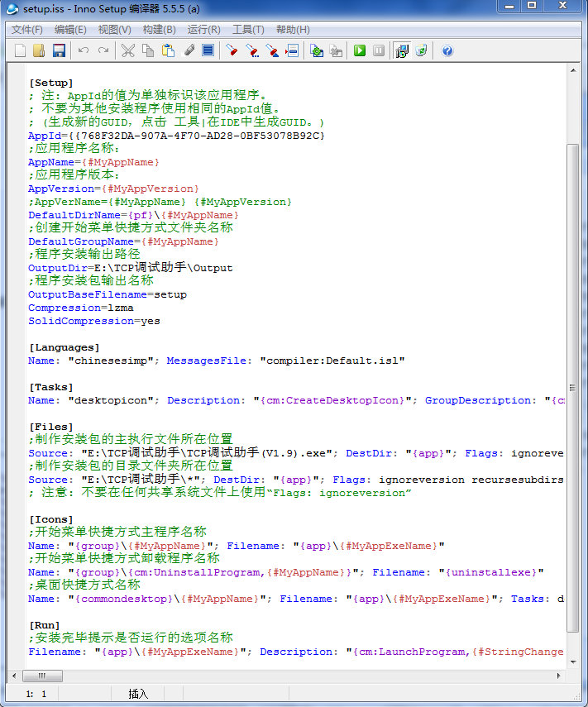Click the [Run] section header
The image size is (588, 707).
coord(44,625)
